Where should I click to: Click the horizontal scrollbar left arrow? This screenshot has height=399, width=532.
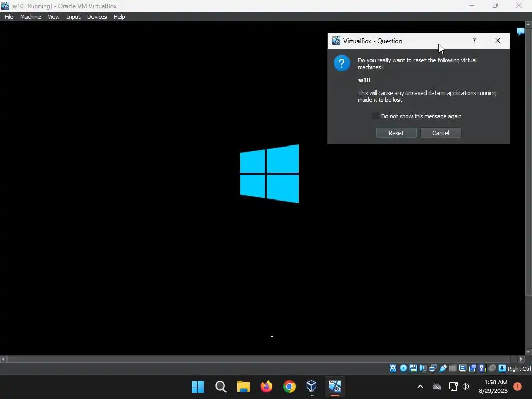3,359
